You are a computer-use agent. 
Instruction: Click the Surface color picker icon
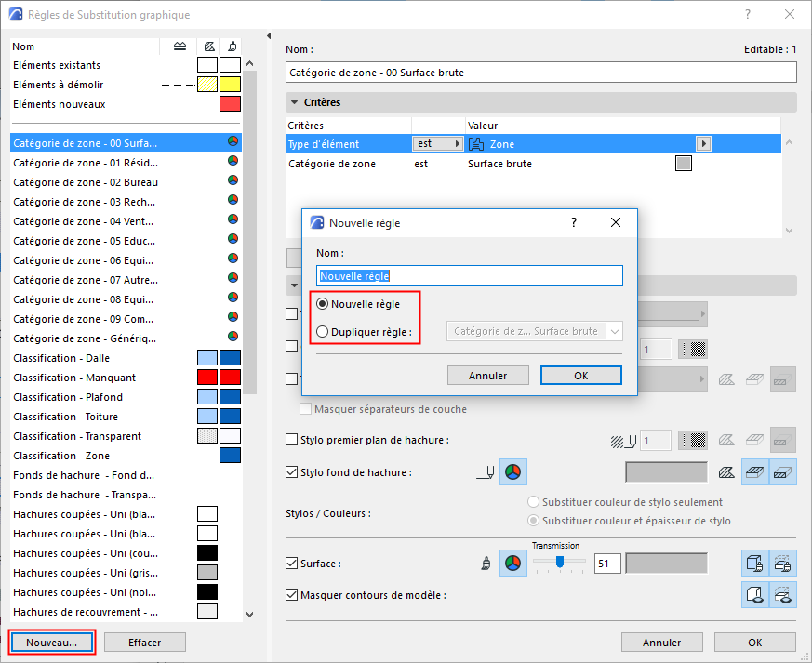(x=512, y=564)
